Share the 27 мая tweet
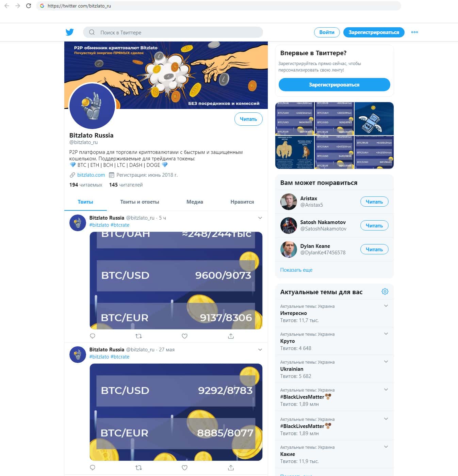The image size is (458, 476). pos(231,468)
